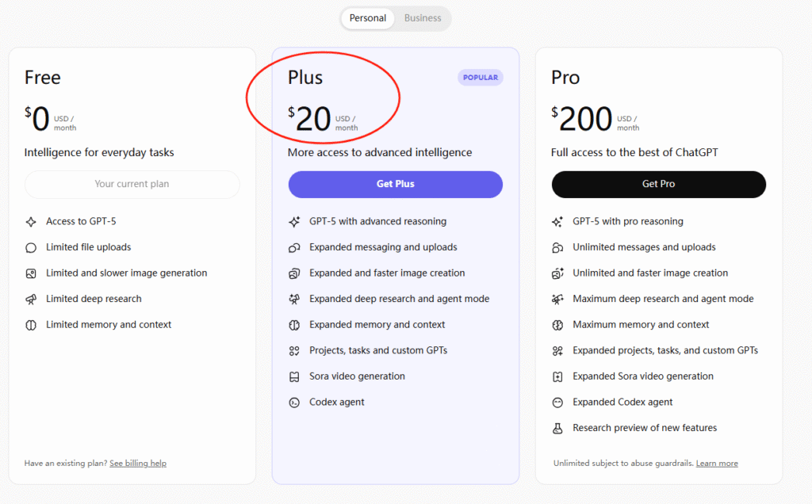Viewport: 812px width, 504px height.
Task: Click the Your current plan button
Action: (132, 184)
